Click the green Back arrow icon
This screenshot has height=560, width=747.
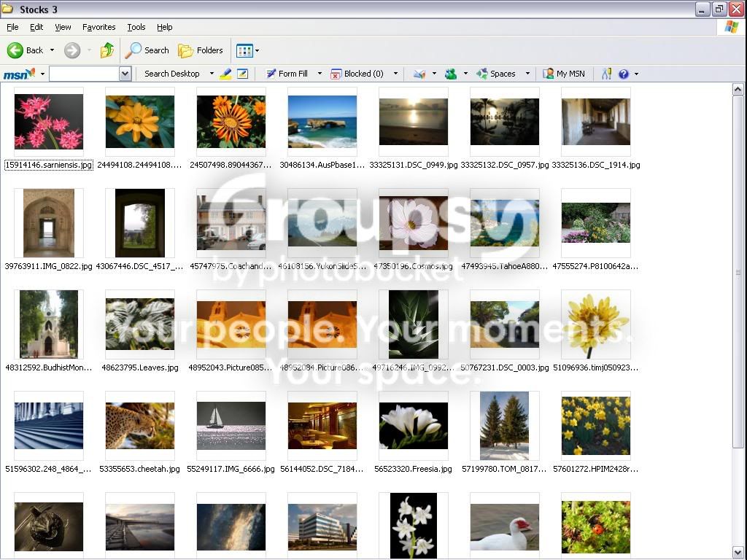click(x=15, y=50)
